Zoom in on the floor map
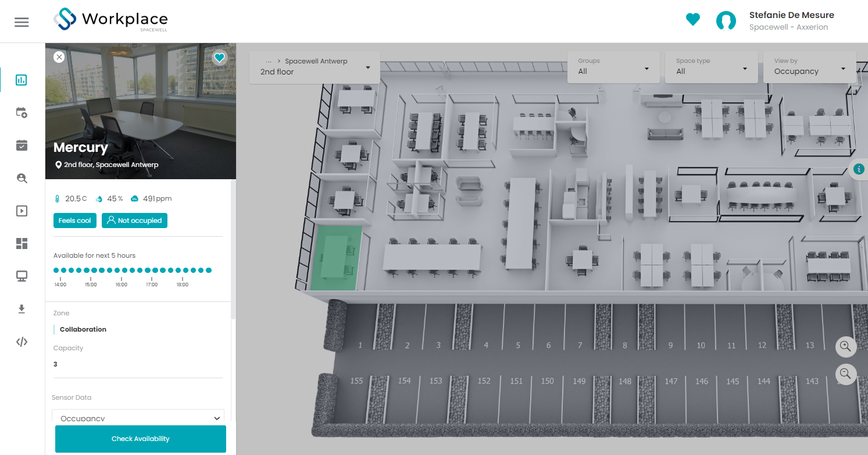This screenshot has height=455, width=868. pyautogui.click(x=846, y=347)
